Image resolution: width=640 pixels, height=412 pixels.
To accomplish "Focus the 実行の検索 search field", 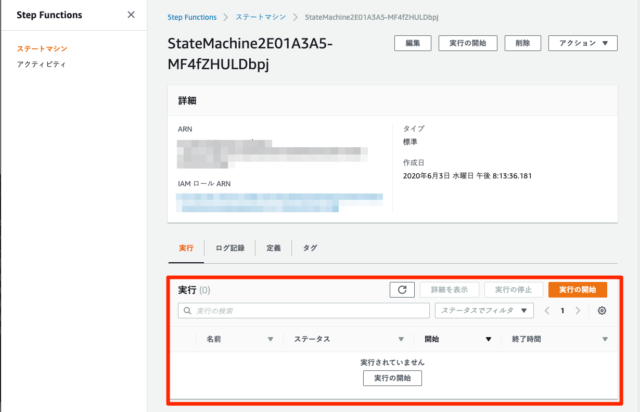I will click(304, 311).
